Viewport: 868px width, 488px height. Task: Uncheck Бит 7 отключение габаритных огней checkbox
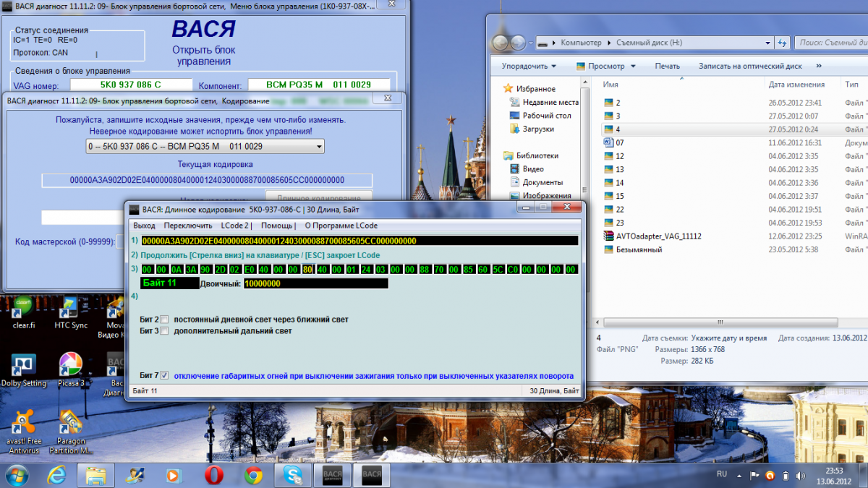tap(164, 376)
